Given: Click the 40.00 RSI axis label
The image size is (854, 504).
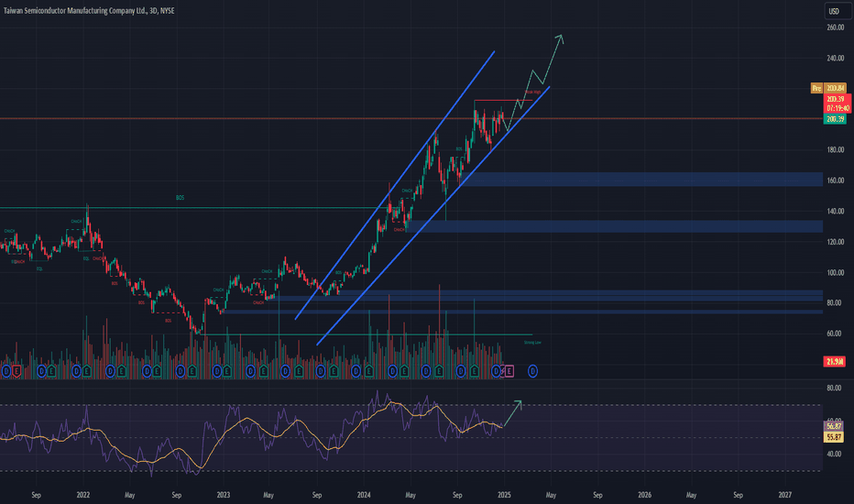Looking at the screenshot, I should point(834,454).
